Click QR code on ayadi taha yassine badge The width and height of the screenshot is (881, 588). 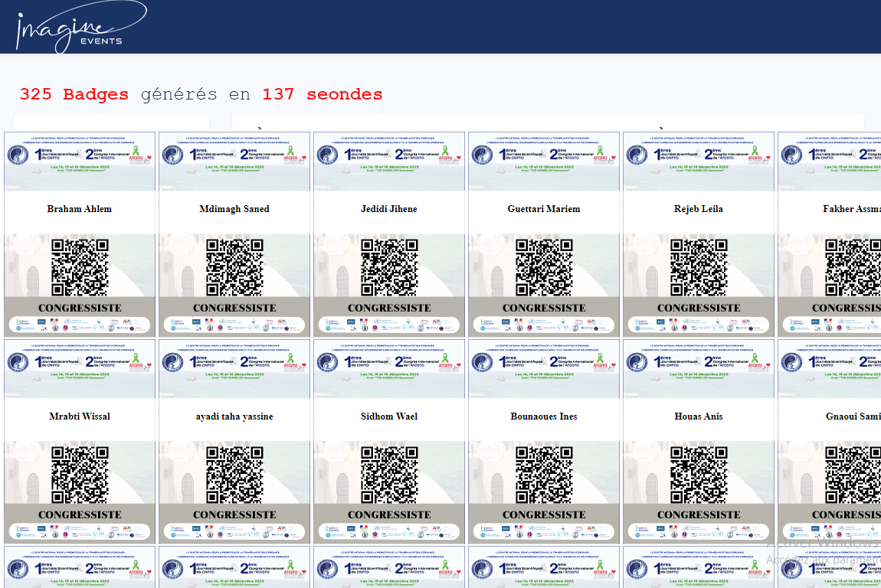234,475
